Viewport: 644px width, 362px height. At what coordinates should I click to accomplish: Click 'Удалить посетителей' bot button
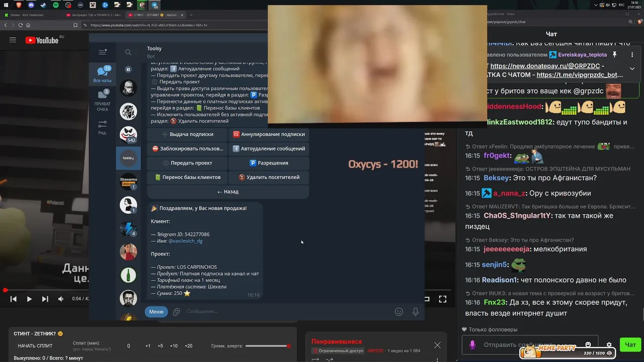tap(269, 177)
